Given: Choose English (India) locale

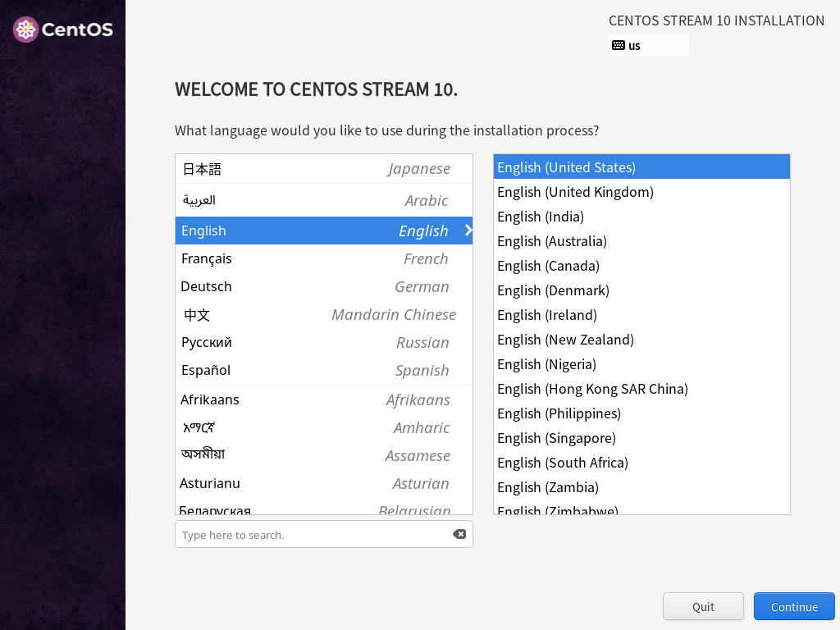Looking at the screenshot, I should pyautogui.click(x=641, y=217).
